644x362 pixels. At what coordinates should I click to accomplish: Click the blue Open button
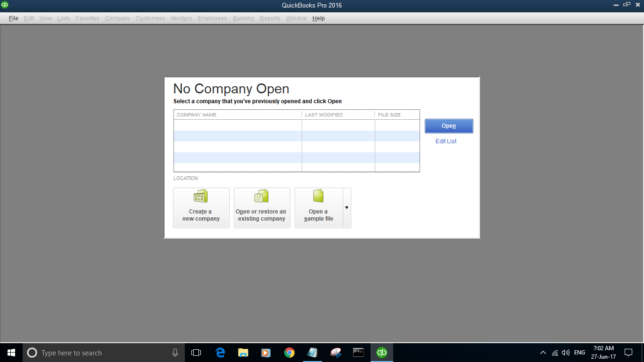pos(449,126)
